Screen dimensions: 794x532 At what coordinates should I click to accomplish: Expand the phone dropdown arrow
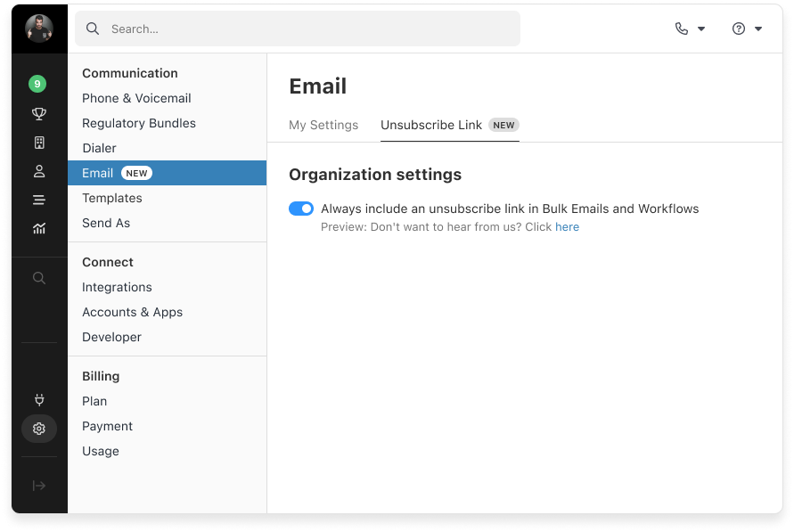click(x=701, y=29)
